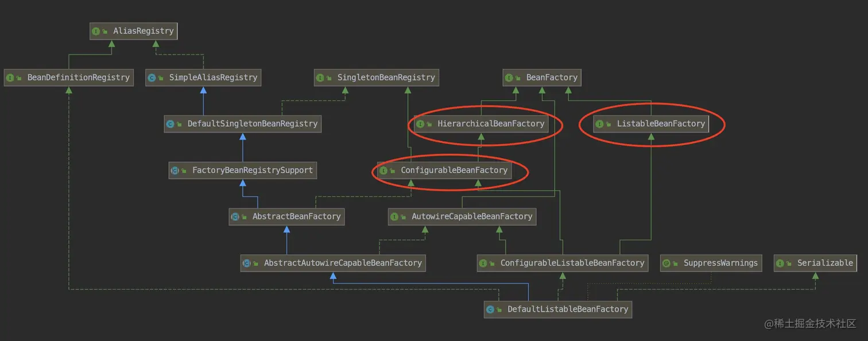The image size is (868, 341).
Task: Select the AutowireCapableBeanFactory node
Action: [462, 217]
